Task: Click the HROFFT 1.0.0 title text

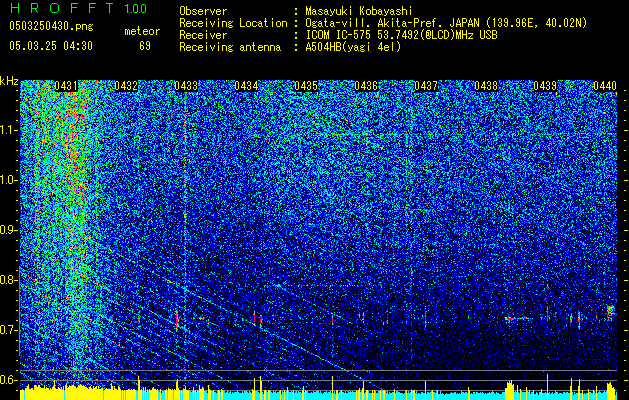Action: pyautogui.click(x=79, y=8)
